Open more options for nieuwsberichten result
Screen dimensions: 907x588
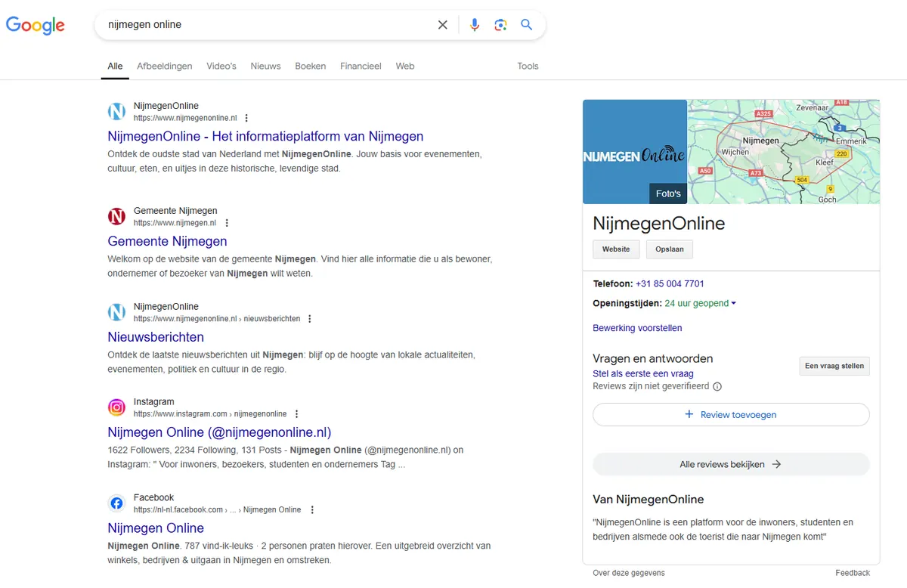309,319
